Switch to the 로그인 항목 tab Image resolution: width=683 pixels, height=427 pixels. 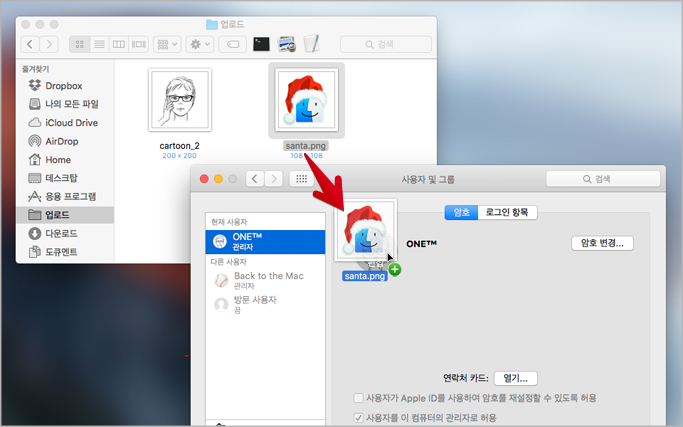coord(507,212)
